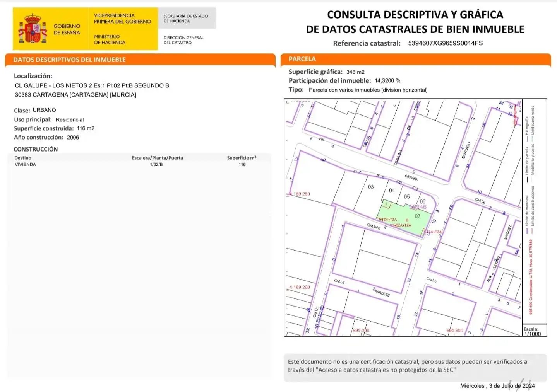The image size is (557, 392).
Task: Click parcel number '06' on the map
Action: pos(423,201)
